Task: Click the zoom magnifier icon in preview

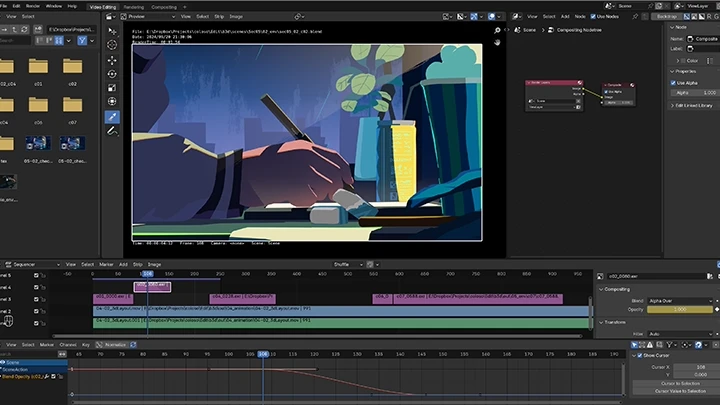Action: point(497,31)
